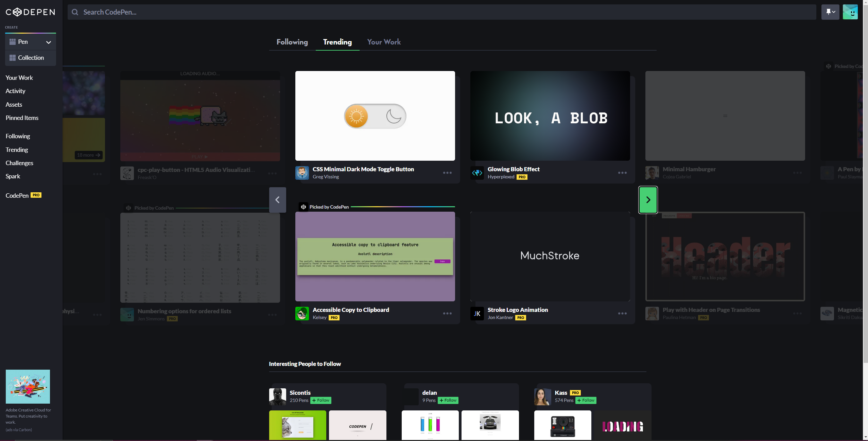868x441 pixels.
Task: Open options dots for Accessible Copy to Clipboard
Action: coord(447,314)
